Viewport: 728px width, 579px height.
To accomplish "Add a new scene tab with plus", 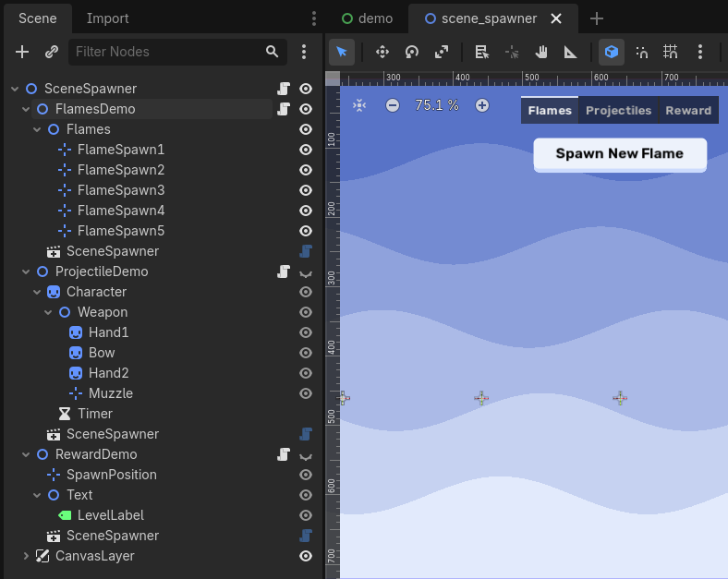I will click(x=597, y=18).
